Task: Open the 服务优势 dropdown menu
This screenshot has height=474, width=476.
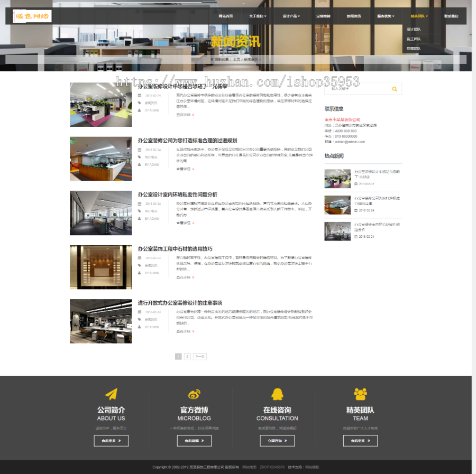Action: coord(386,16)
